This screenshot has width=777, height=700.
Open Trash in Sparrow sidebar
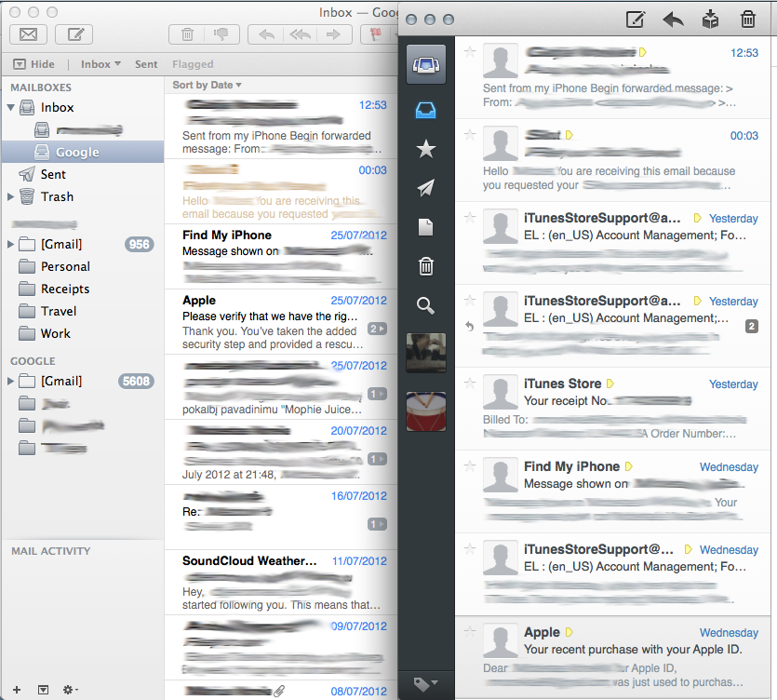[x=425, y=266]
